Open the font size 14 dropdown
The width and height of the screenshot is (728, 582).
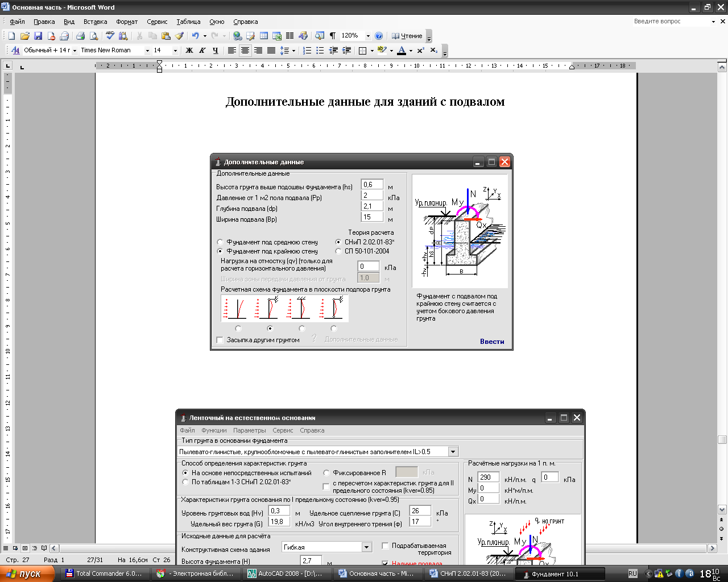[x=175, y=51]
